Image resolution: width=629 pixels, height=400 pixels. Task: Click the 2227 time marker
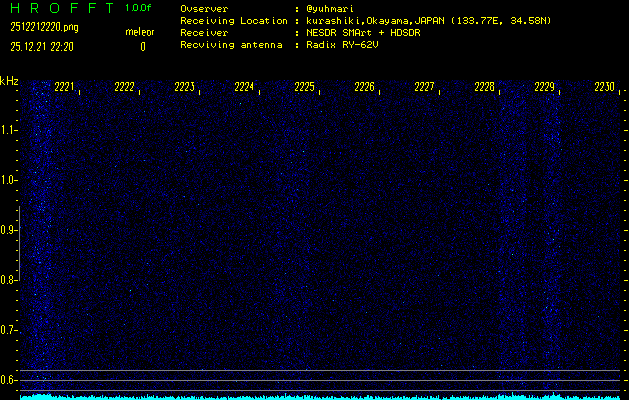(x=424, y=87)
